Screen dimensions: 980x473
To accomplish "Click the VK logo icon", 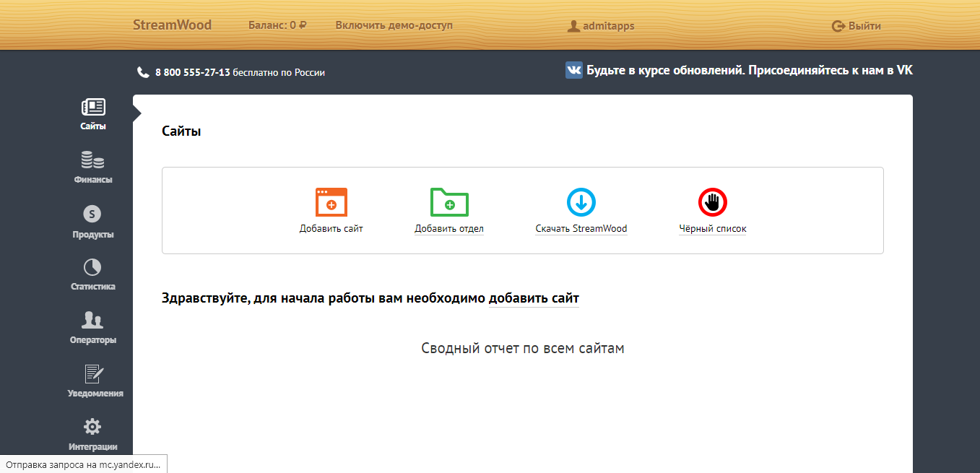I will (574, 70).
